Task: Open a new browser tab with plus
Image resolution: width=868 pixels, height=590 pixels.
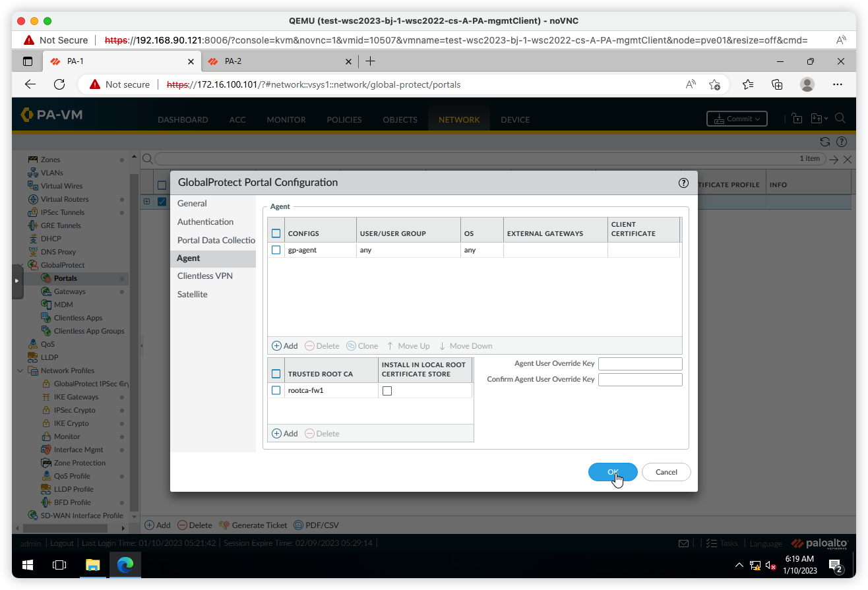Action: pyautogui.click(x=370, y=61)
